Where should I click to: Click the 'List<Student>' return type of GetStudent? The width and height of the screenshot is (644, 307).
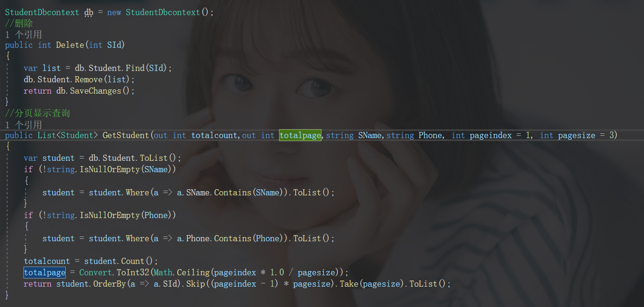[68, 135]
